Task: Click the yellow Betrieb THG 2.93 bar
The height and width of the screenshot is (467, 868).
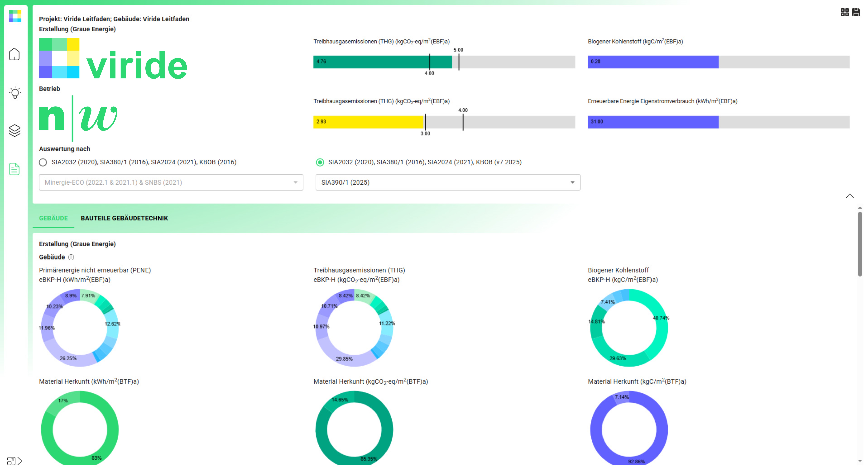Action: tap(368, 122)
